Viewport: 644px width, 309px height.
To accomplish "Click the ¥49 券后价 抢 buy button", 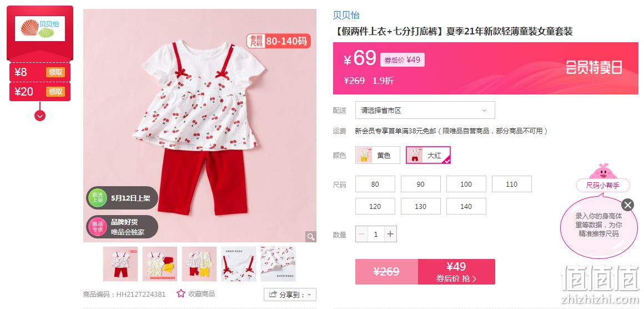I will point(456,272).
